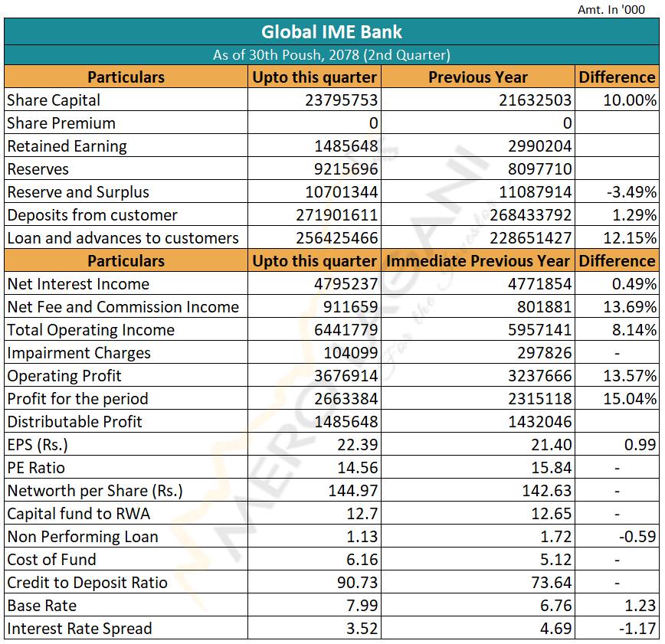Click the 0.49% difference cell
This screenshot has height=644, width=665.
tap(634, 284)
